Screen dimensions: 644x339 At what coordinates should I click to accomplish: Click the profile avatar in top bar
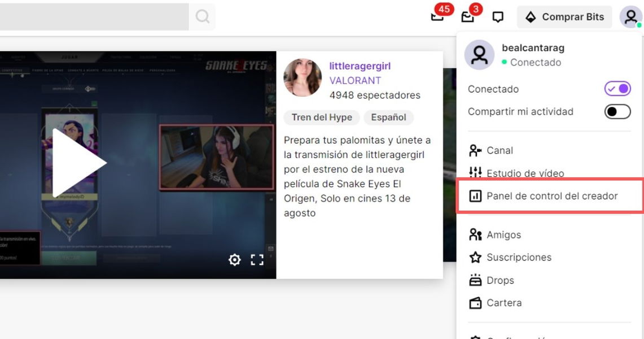coord(630,17)
